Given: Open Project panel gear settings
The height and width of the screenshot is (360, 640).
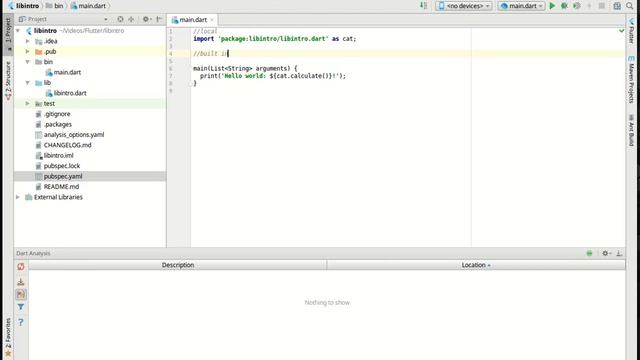Looking at the screenshot, I should (146, 19).
